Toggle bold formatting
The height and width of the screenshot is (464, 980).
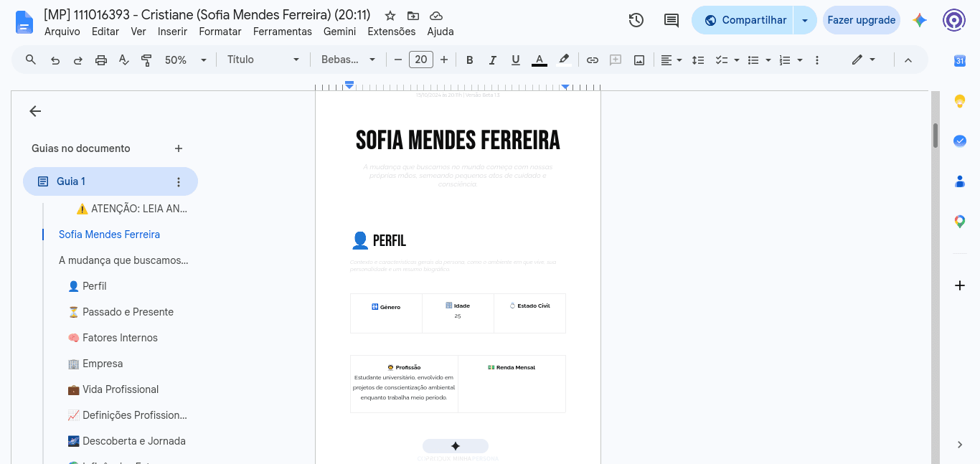coord(470,60)
